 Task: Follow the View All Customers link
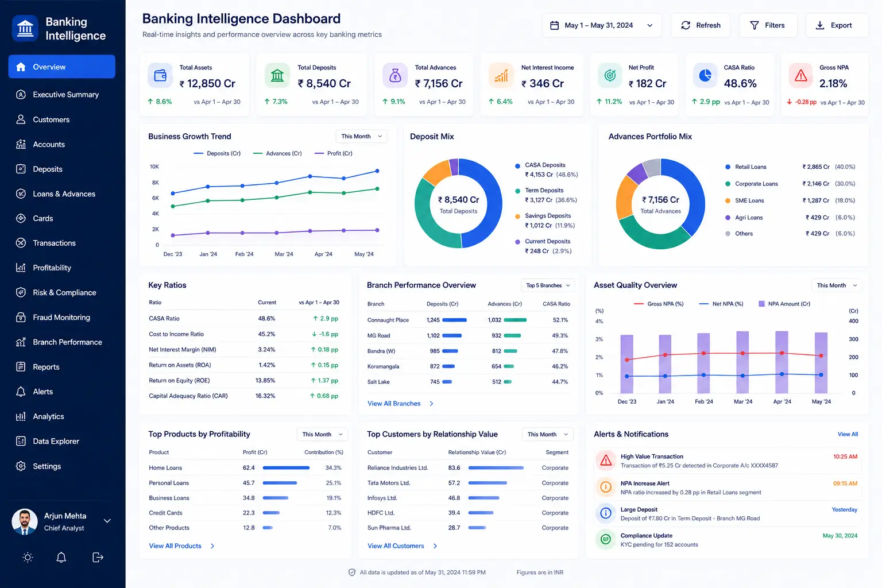click(402, 546)
